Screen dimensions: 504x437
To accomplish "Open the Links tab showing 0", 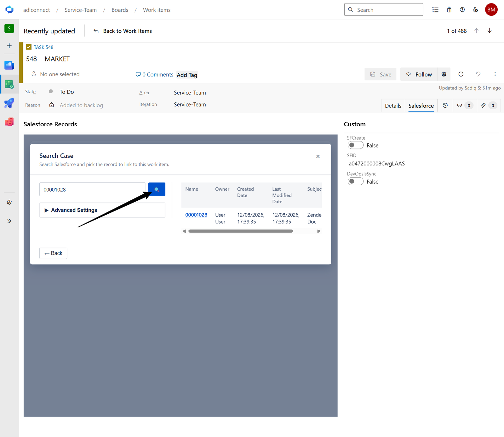I will click(x=465, y=106).
